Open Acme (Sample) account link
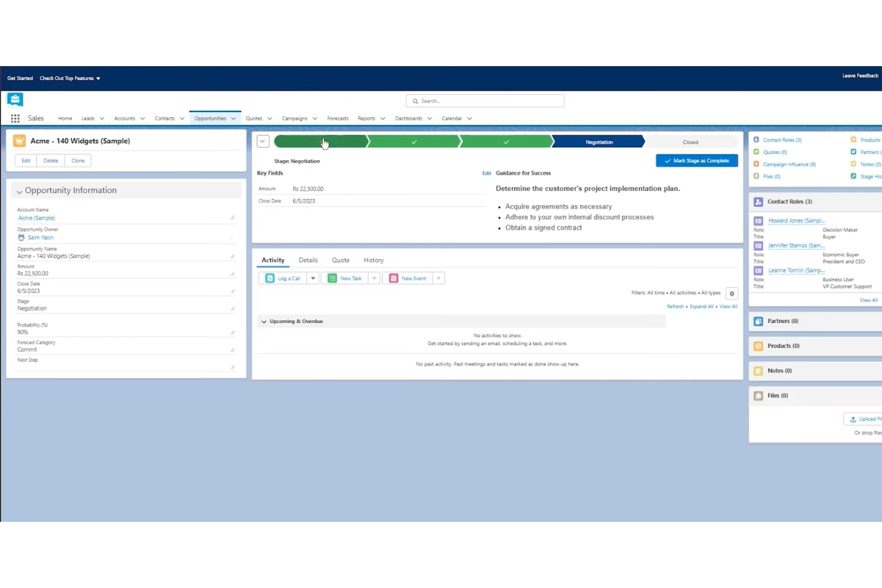 (x=36, y=218)
